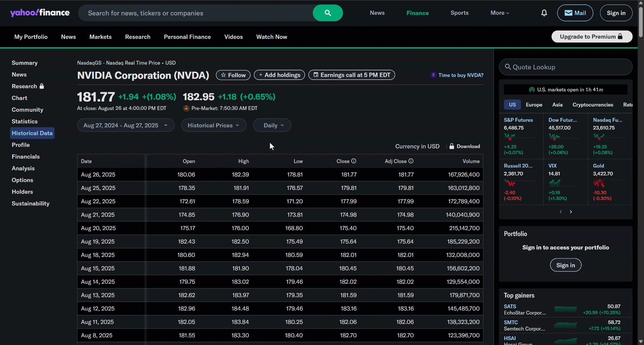Viewport: 644px width, 345px height.
Task: Click the top-right Sign in button
Action: coord(616,13)
